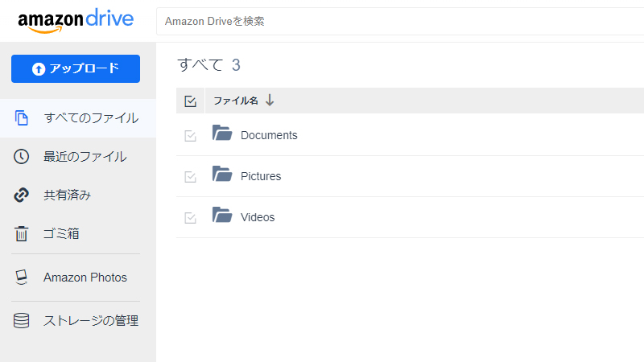Image resolution: width=644 pixels, height=362 pixels.
Task: Open the Videos folder name link
Action: point(258,217)
